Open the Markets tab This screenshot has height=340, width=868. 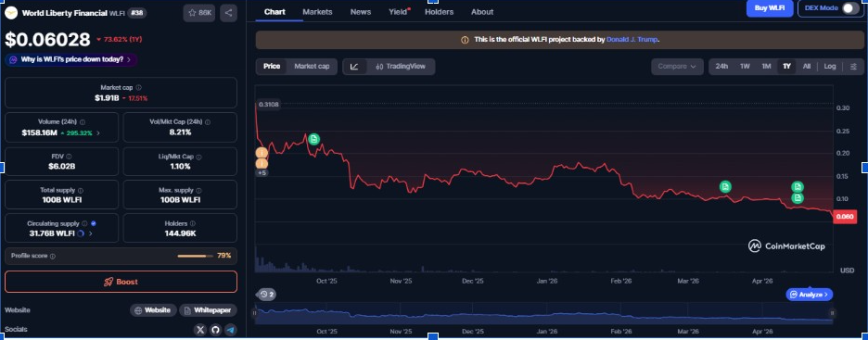tap(318, 12)
